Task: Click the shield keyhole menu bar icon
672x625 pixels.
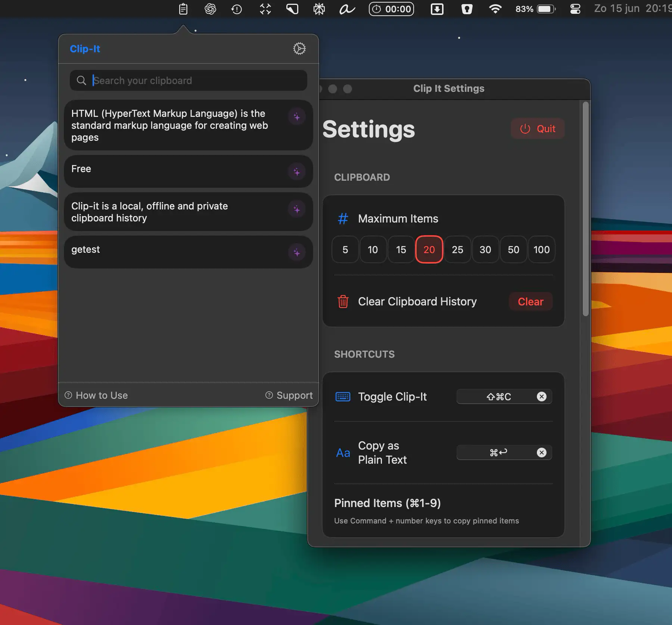Action: [467, 9]
